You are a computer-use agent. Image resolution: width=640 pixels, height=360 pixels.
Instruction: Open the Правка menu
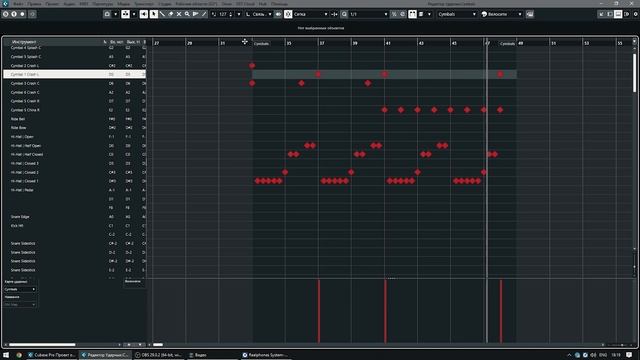coord(34,4)
